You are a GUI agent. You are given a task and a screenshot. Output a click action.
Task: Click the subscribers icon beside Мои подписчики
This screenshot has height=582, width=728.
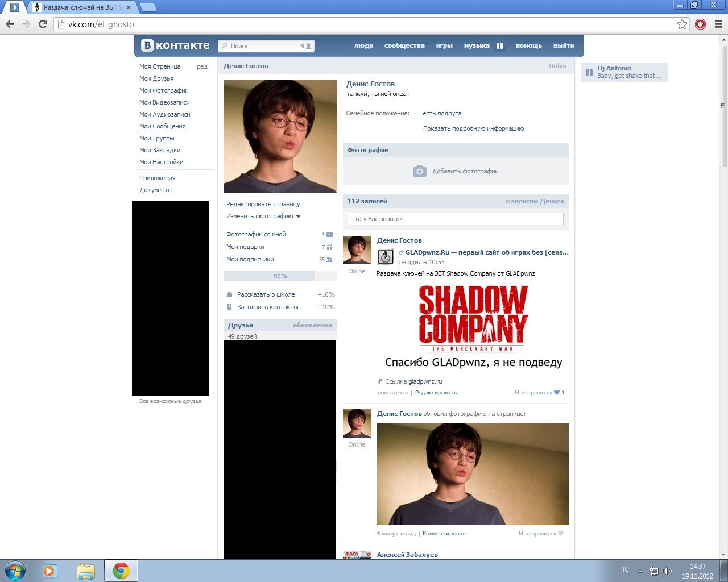coord(329,259)
